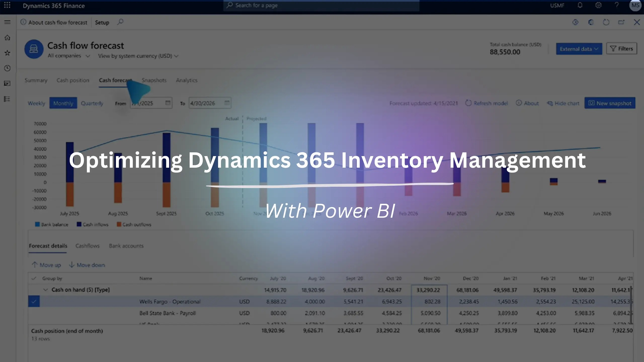Open the settings gear icon
The image size is (644, 362).
[598, 5]
